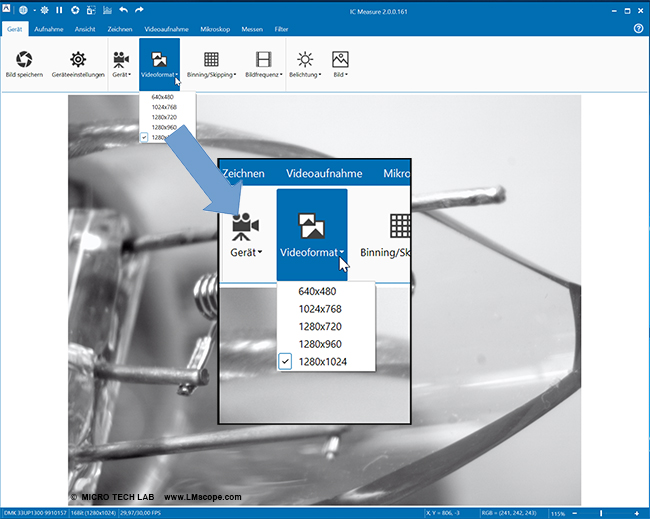Screen dimensions: 650x519
Task: Click the Belichtung sun icon
Action: point(304,59)
